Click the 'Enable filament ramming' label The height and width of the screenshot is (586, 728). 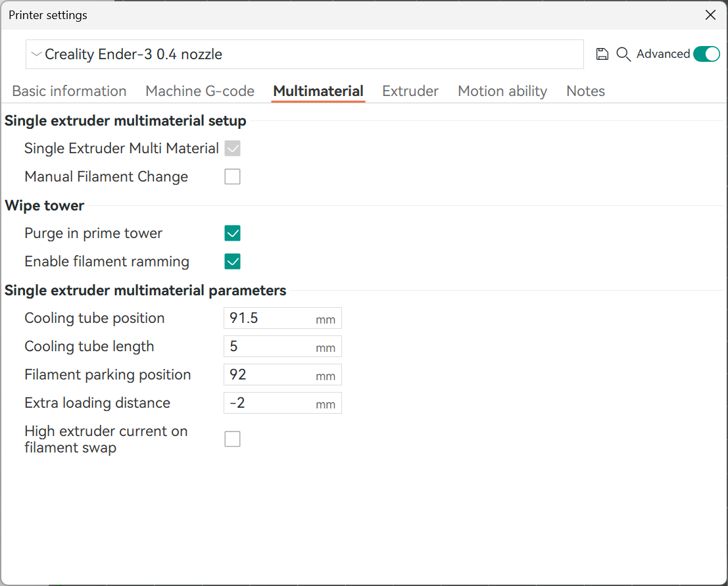[x=107, y=261]
